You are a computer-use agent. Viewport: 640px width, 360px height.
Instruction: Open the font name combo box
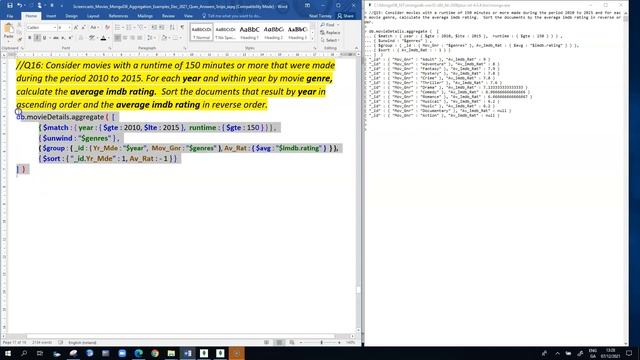pos(41,27)
